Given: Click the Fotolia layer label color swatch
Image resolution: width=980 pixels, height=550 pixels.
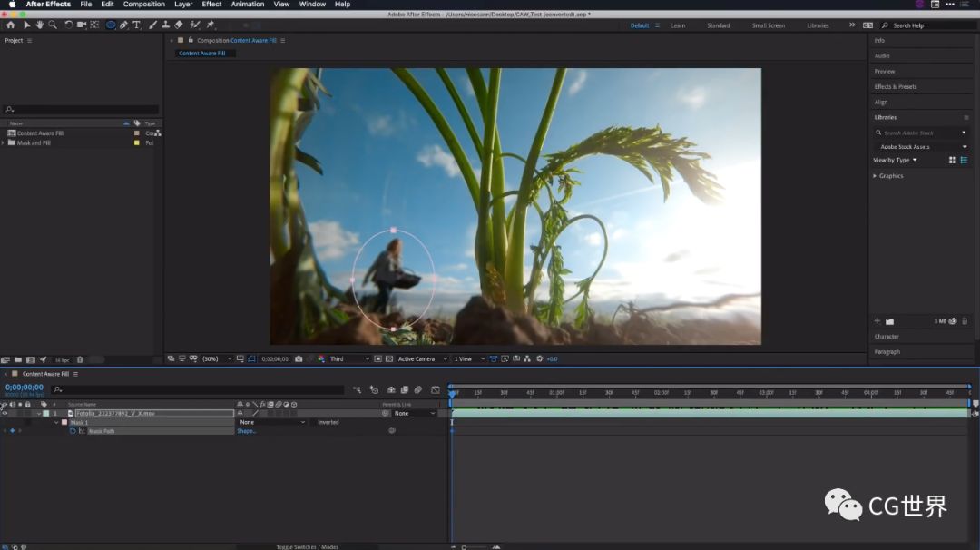Looking at the screenshot, I should tap(45, 413).
